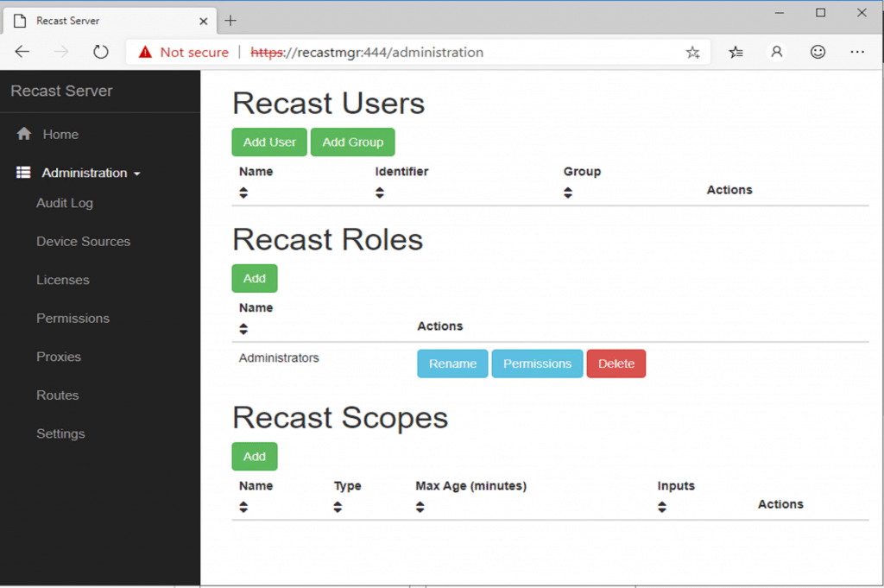The height and width of the screenshot is (588, 884).
Task: Click the Add Group button
Action: tap(353, 142)
